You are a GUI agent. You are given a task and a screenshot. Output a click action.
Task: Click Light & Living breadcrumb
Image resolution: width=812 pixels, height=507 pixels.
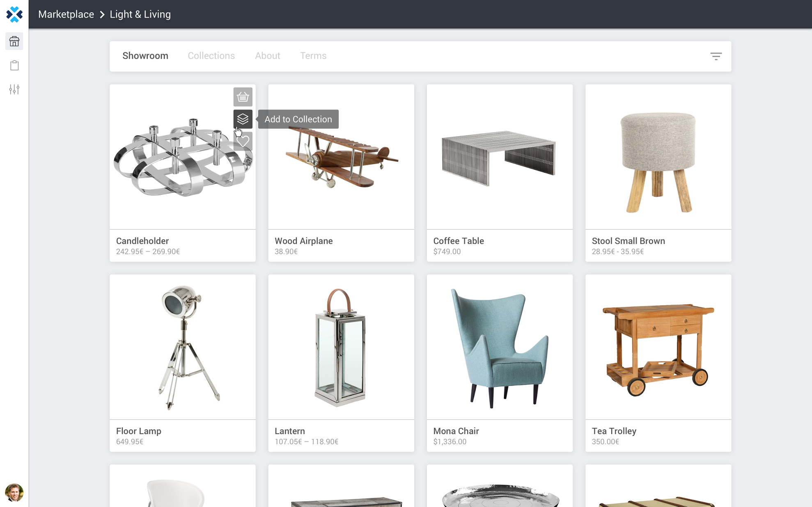tap(140, 14)
